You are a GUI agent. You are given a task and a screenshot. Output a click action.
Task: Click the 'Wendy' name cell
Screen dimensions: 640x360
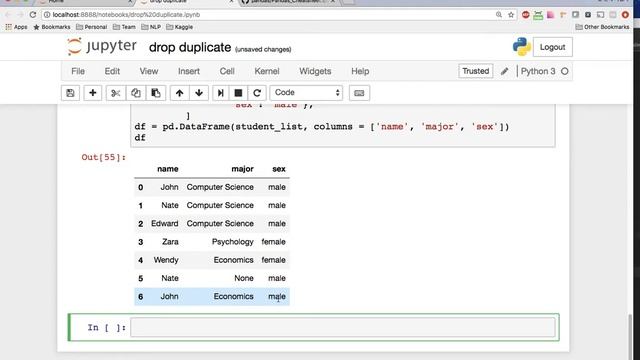tap(166, 260)
